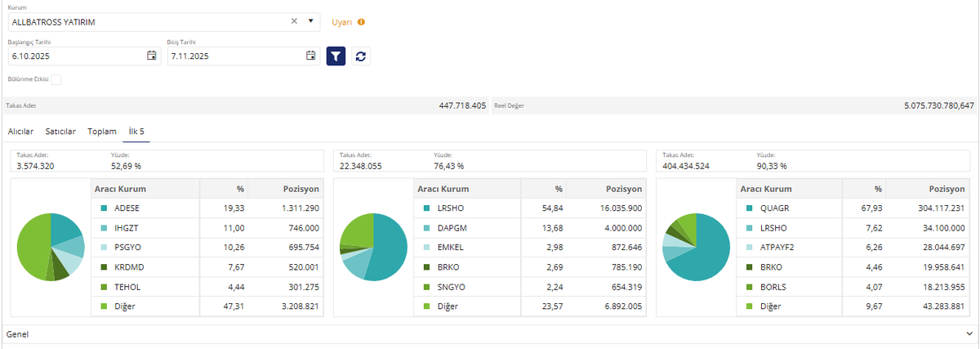
Task: Click the QUAGR color swatch
Action: [748, 208]
